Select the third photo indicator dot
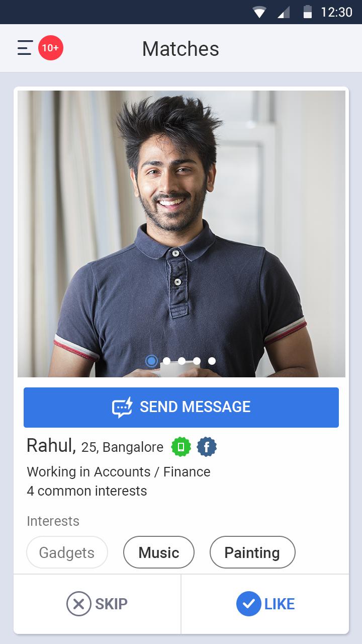The height and width of the screenshot is (644, 362). 182,361
